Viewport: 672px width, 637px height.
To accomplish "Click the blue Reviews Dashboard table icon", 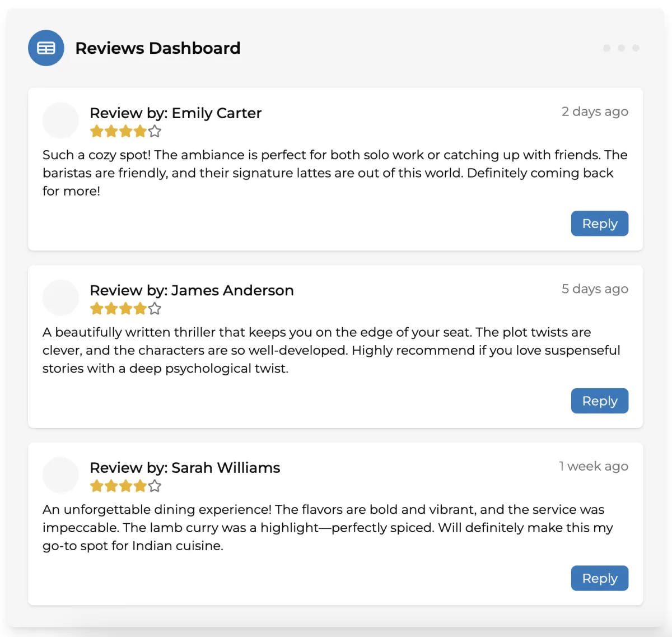I will point(46,48).
